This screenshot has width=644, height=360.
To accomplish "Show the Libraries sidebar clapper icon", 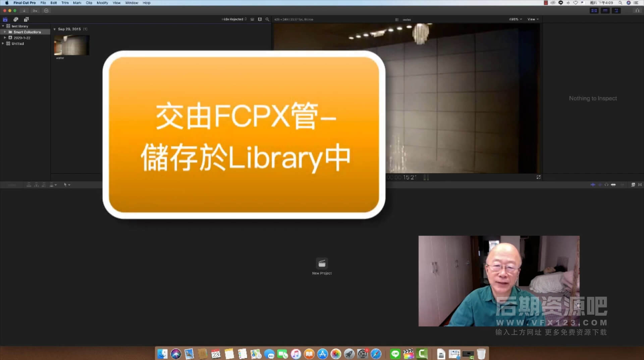I will pyautogui.click(x=5, y=19).
